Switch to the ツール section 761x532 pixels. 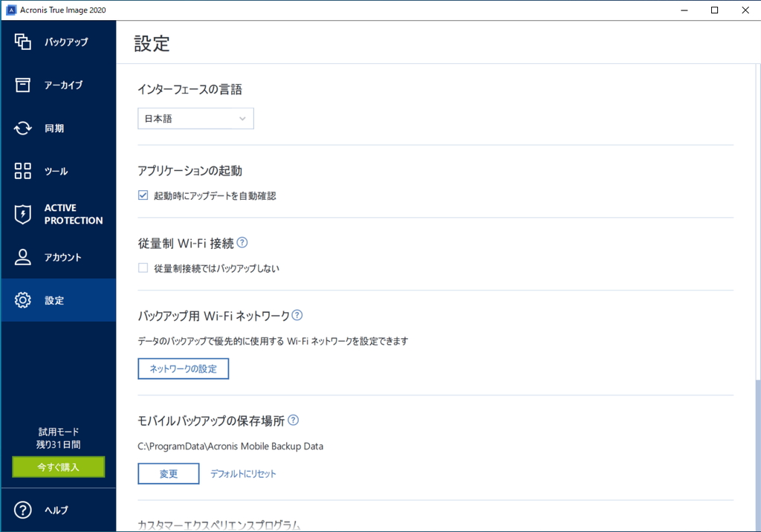23,171
